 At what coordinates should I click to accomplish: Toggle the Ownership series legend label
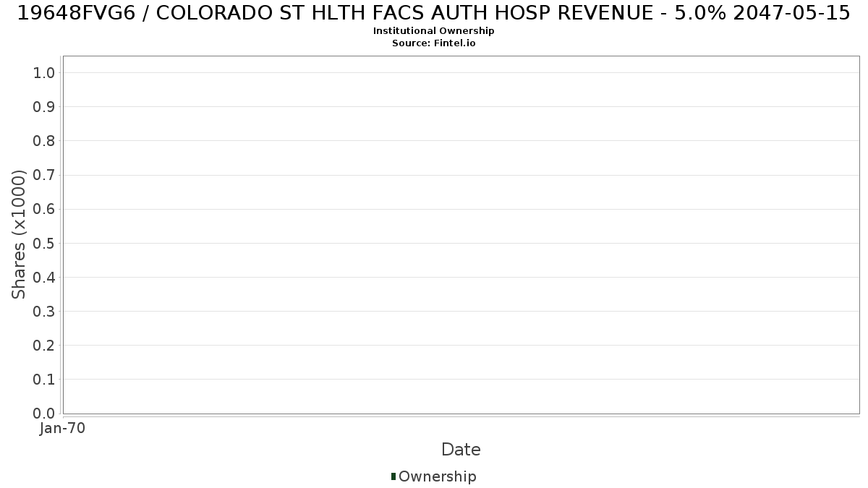click(x=438, y=476)
